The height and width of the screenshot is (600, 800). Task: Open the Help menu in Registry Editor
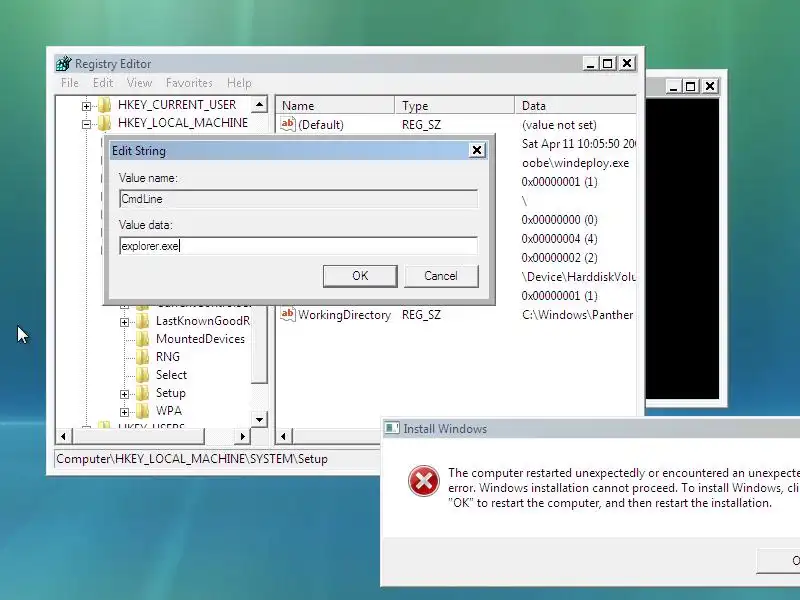point(239,83)
